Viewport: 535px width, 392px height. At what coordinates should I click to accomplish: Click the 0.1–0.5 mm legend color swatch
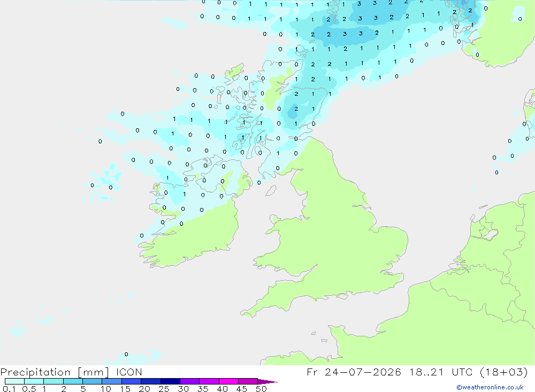coord(14,381)
